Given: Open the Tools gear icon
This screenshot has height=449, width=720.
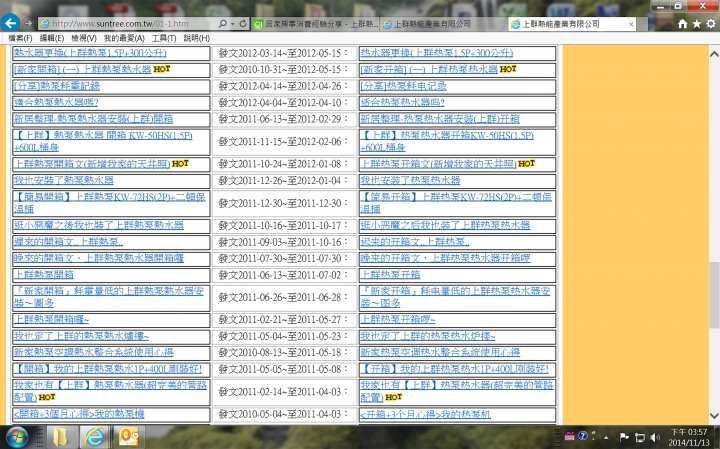Looking at the screenshot, I should tap(711, 23).
